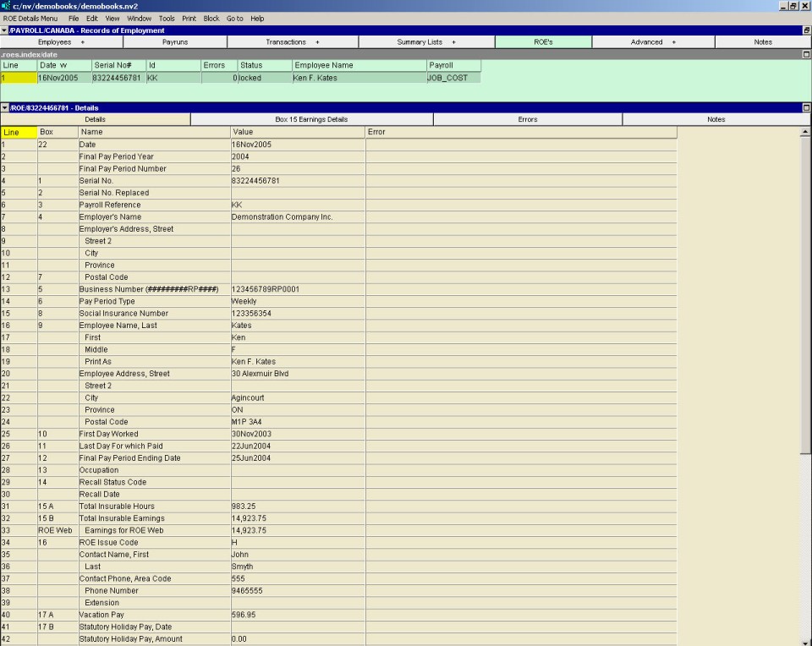Expand the Transactions + section
The height and width of the screenshot is (646, 812).
[293, 41]
